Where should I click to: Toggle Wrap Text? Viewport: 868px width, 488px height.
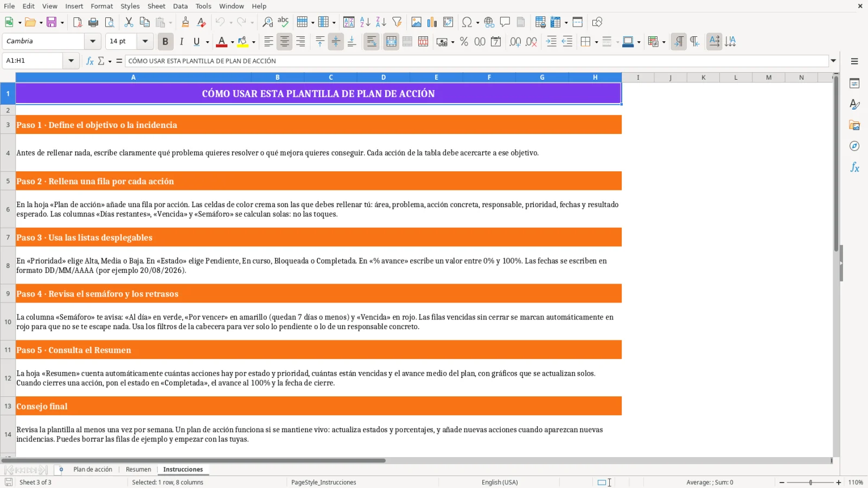[x=372, y=42]
